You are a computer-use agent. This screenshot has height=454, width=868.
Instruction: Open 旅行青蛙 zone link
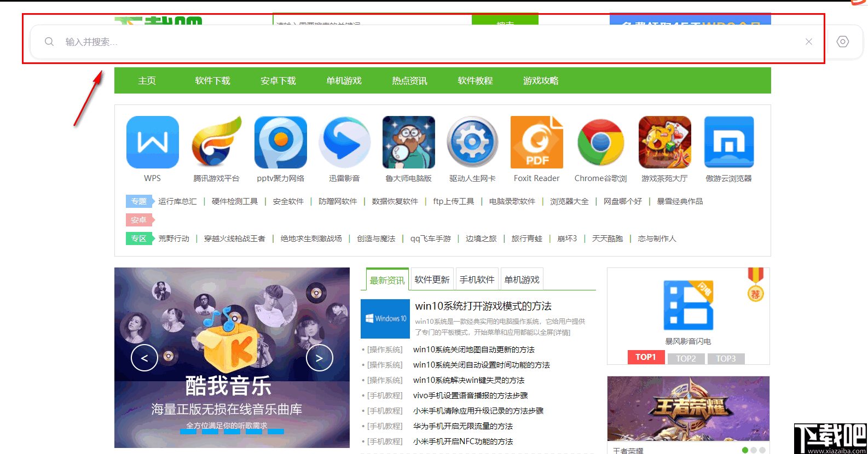527,238
